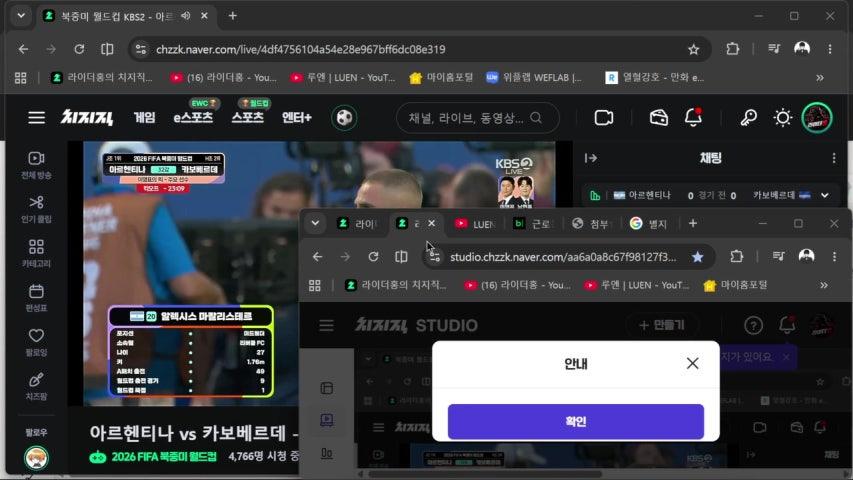Reload the front studio window page
Viewport: 853px width, 480px height.
click(x=373, y=256)
